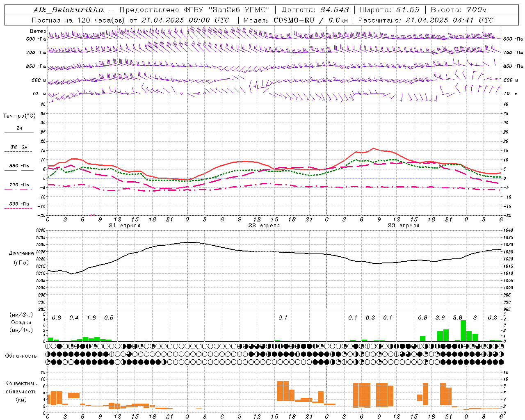
Task: Click the left 1040 pressure axis tick
Action: pyautogui.click(x=41, y=231)
